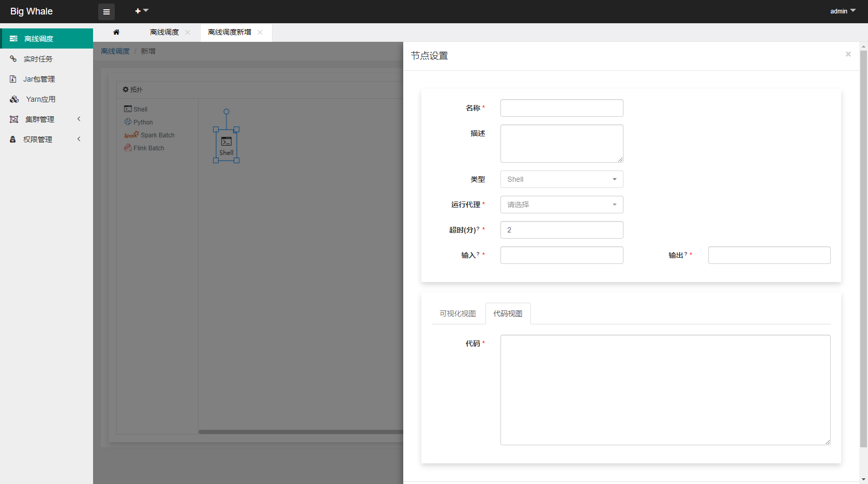Click the 权限管理 lock icon

tap(13, 139)
